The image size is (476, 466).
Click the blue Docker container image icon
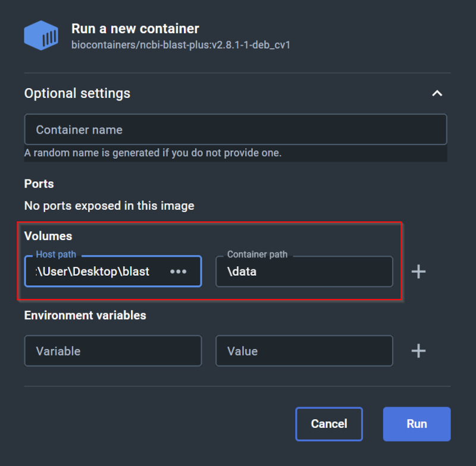point(41,36)
